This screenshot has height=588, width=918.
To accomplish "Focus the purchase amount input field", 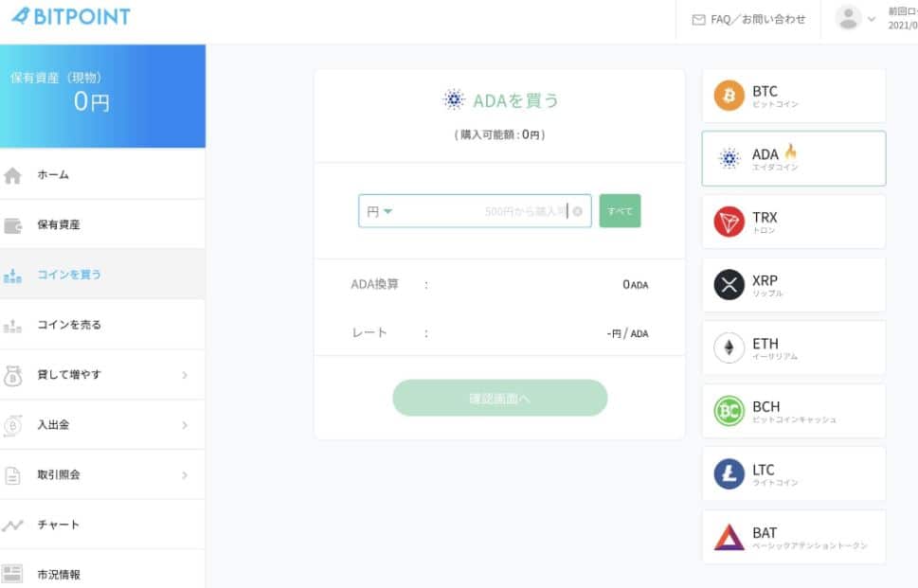I will tap(475, 210).
